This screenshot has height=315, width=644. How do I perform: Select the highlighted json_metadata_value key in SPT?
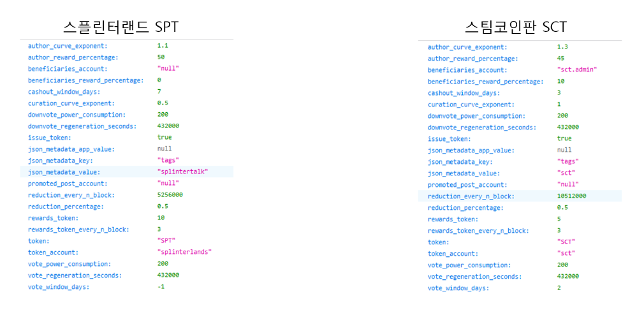click(64, 172)
